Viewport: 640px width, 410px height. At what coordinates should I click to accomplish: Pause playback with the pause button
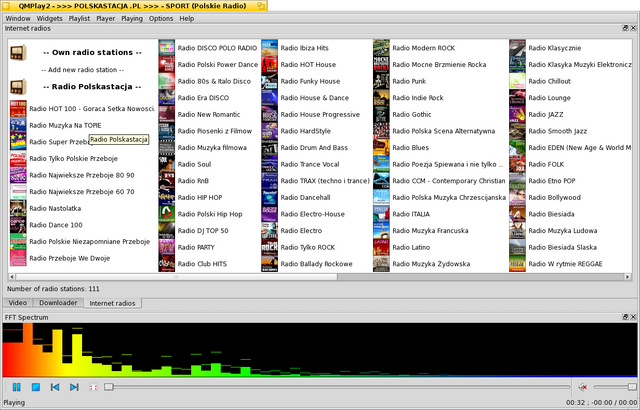click(x=16, y=387)
